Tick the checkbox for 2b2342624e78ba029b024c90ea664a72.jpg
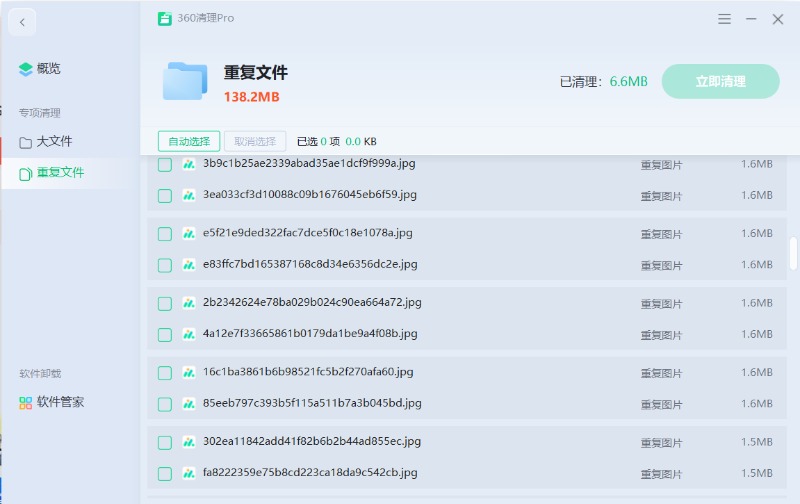The height and width of the screenshot is (504, 800). [165, 303]
